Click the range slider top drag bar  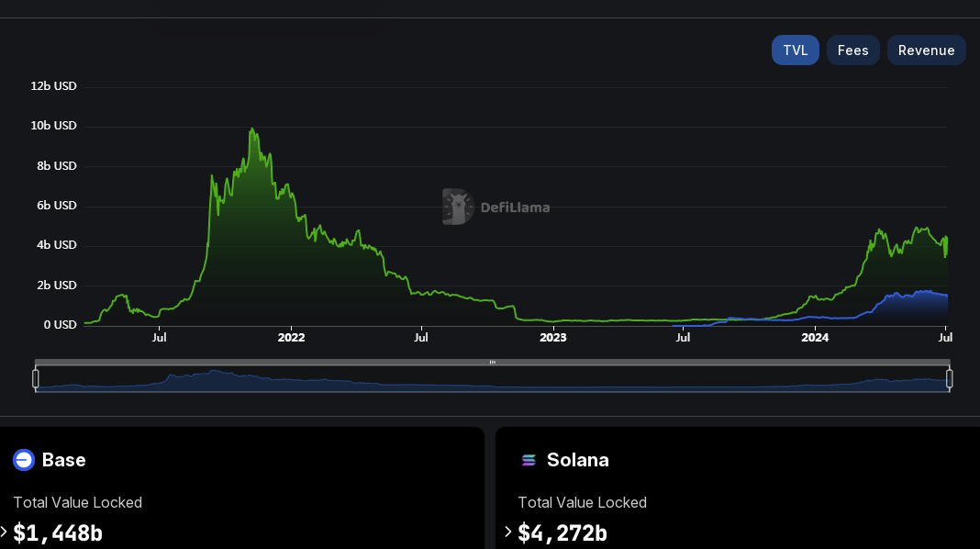coord(493,362)
